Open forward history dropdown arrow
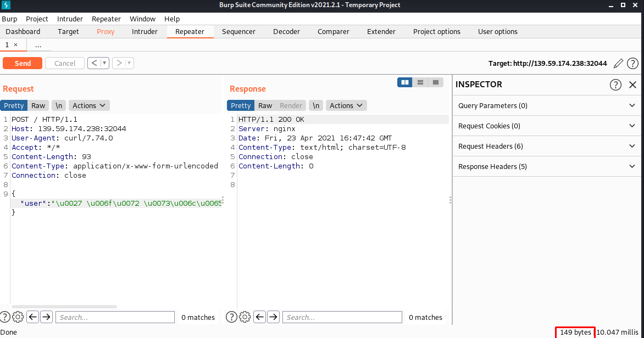644x338 pixels. pos(129,63)
